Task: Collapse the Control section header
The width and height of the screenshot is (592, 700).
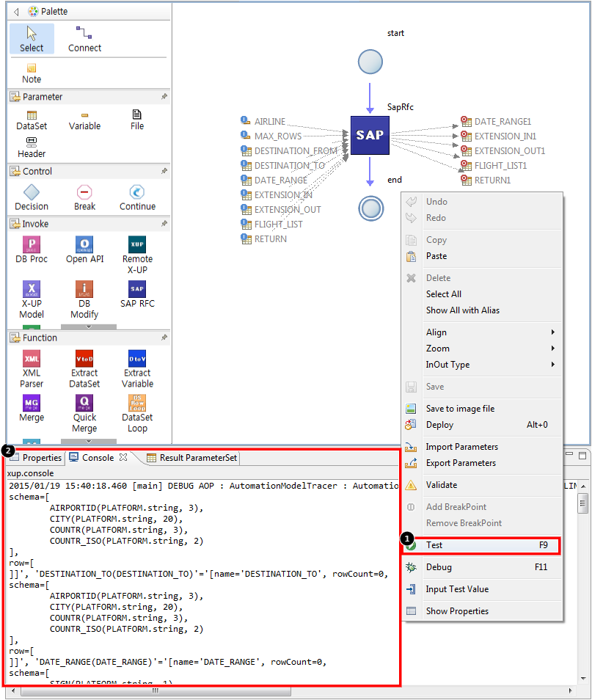Action: (89, 171)
